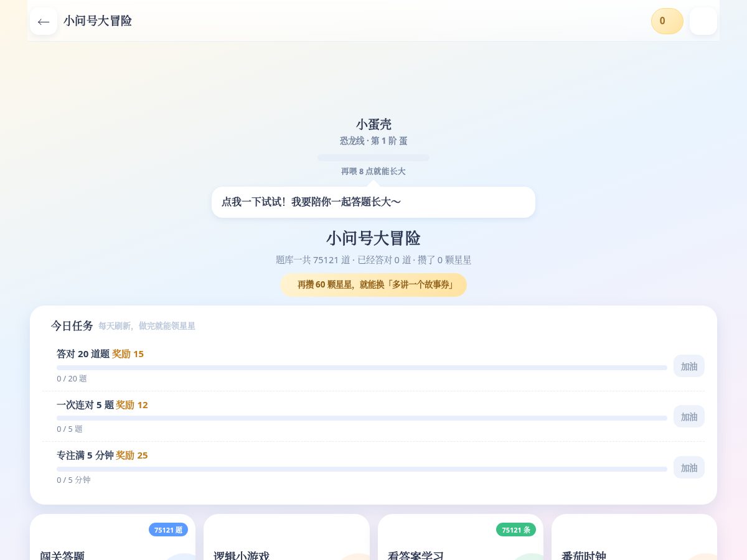
Task: Click the large centered title 小问号大冒险
Action: click(374, 238)
